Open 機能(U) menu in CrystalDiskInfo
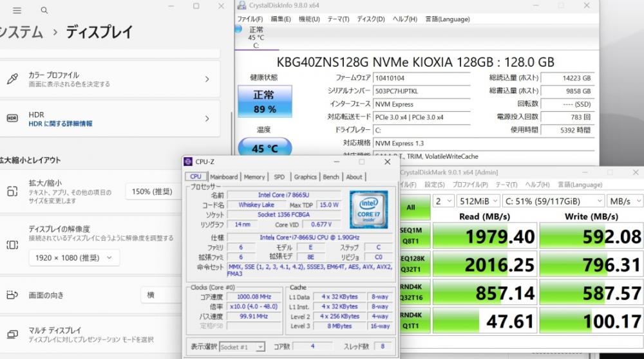This screenshot has height=359, width=644. 309,19
